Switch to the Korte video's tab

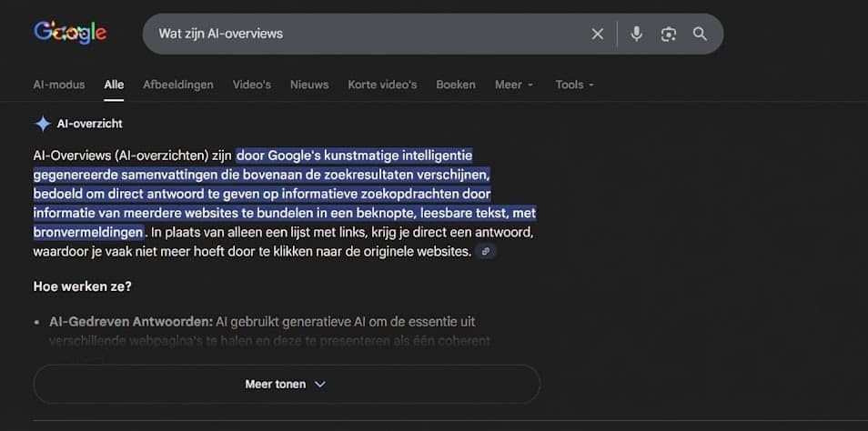pyautogui.click(x=382, y=85)
